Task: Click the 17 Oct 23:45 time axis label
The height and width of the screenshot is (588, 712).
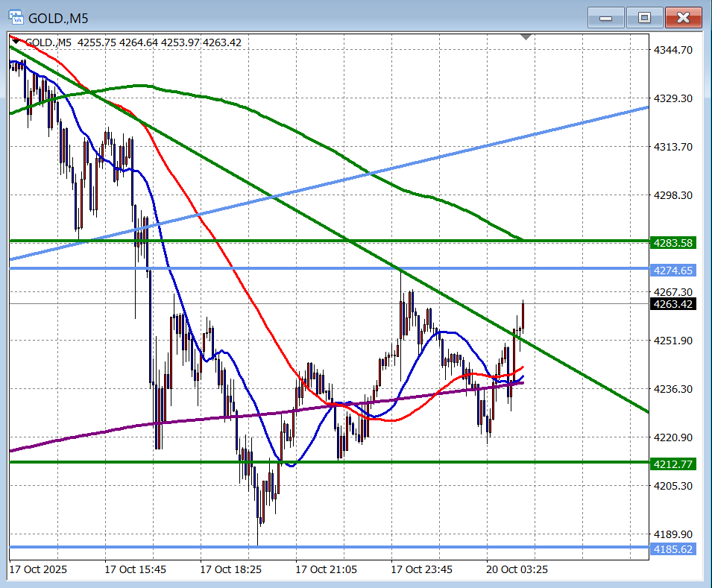Action: [421, 569]
